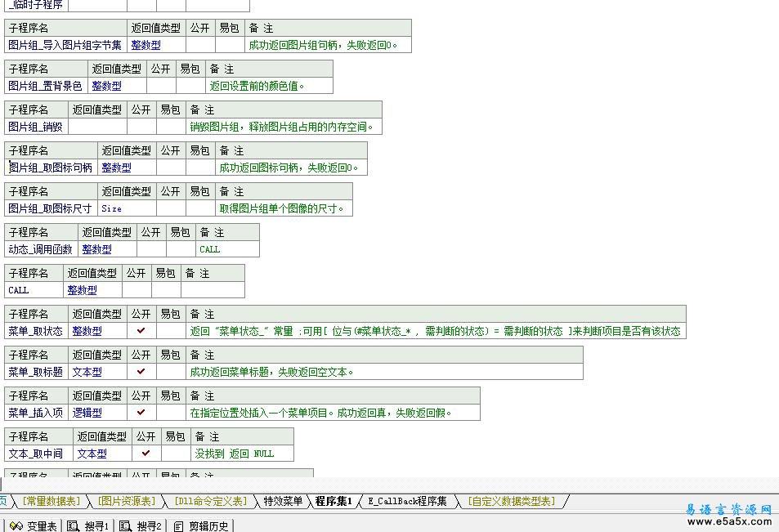779x532 pixels.
Task: Select subroutine name 图片组_取图标尺寸
Action: 51,208
